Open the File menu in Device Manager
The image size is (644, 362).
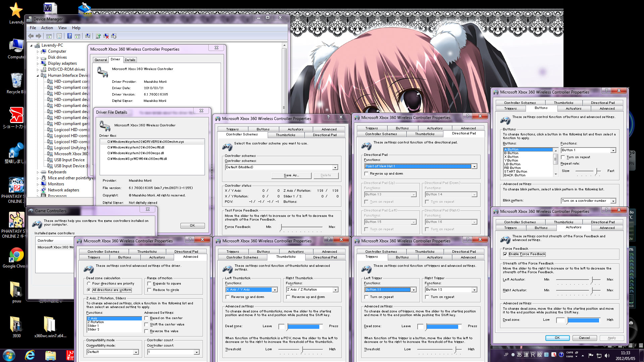coord(33,28)
